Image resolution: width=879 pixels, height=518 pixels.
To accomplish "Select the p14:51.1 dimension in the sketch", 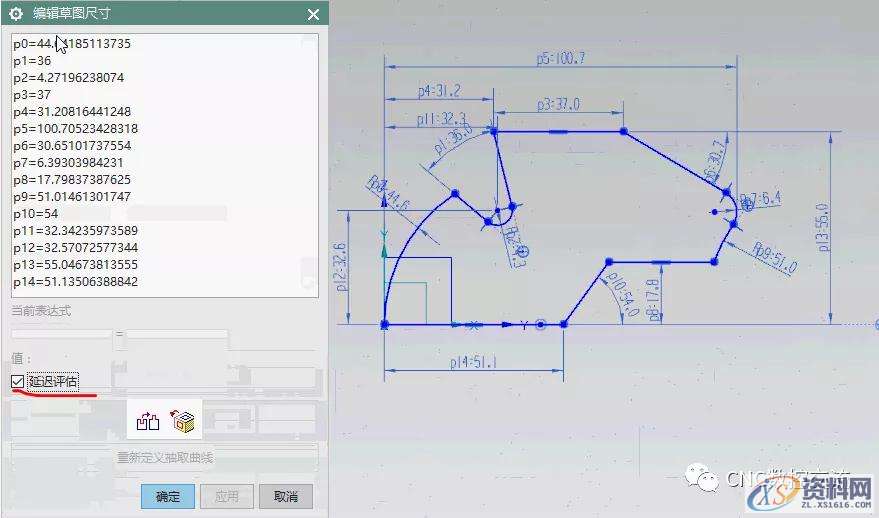I will click(473, 363).
